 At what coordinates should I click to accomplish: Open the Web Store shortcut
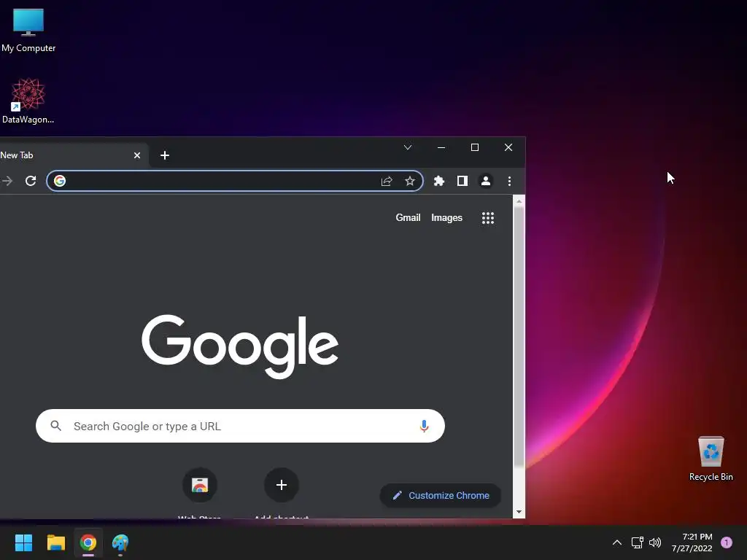(200, 485)
